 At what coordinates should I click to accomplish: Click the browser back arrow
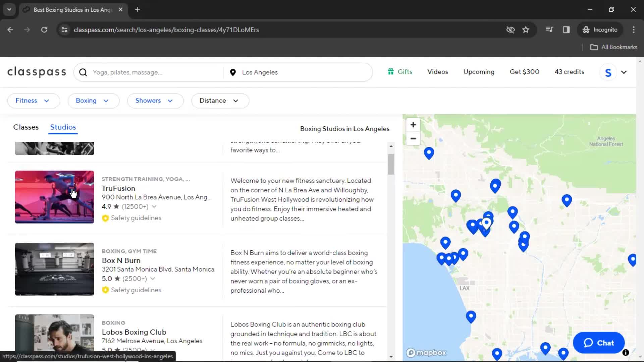point(10,30)
